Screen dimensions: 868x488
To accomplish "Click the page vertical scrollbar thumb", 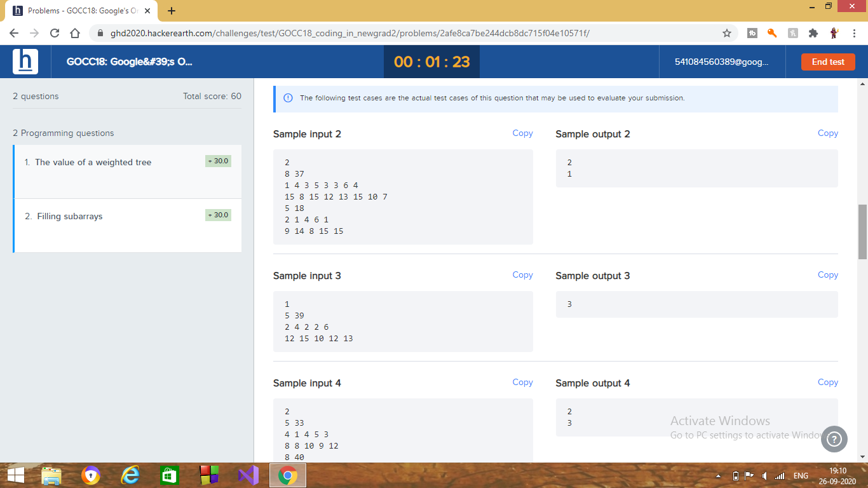I will point(862,231).
